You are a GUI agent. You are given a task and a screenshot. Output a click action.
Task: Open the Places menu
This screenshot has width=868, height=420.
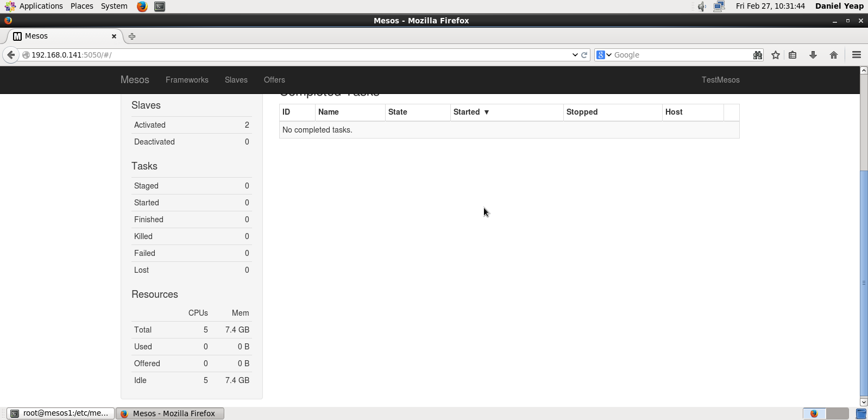(x=82, y=6)
